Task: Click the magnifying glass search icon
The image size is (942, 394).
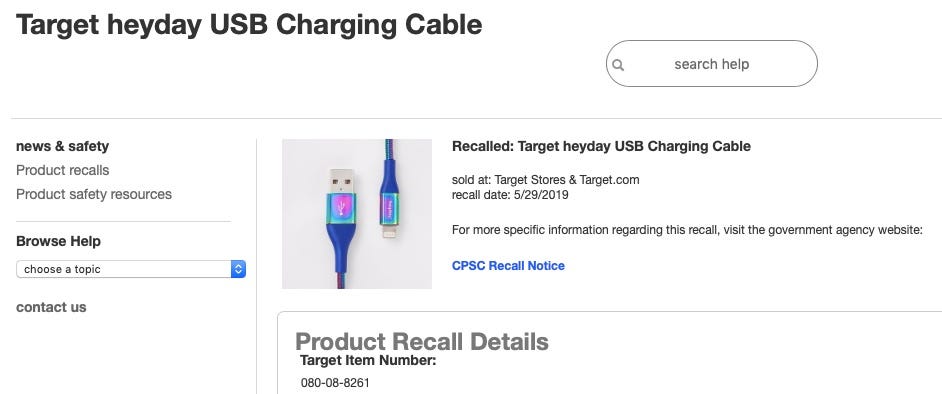Action: [618, 65]
